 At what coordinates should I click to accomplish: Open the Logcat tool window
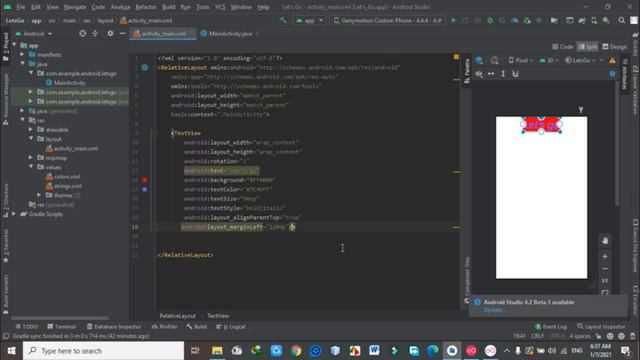click(231, 327)
